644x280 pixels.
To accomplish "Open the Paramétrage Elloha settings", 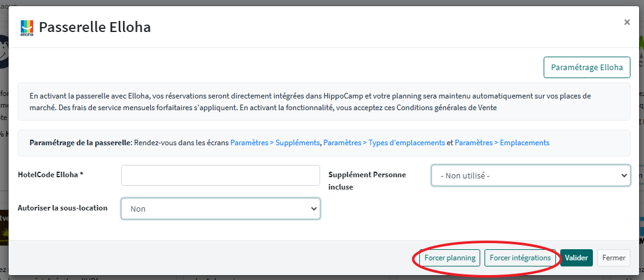I will [586, 67].
